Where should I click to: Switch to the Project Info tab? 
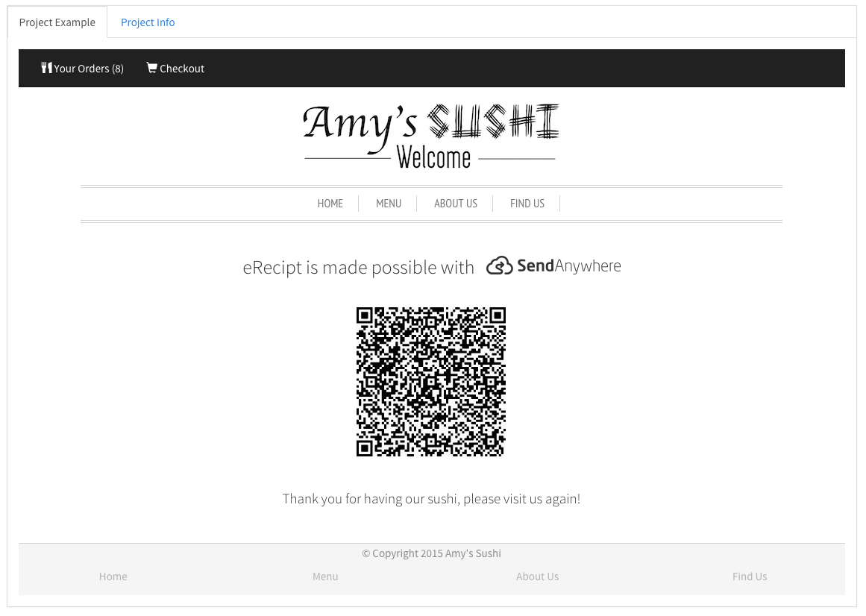148,22
